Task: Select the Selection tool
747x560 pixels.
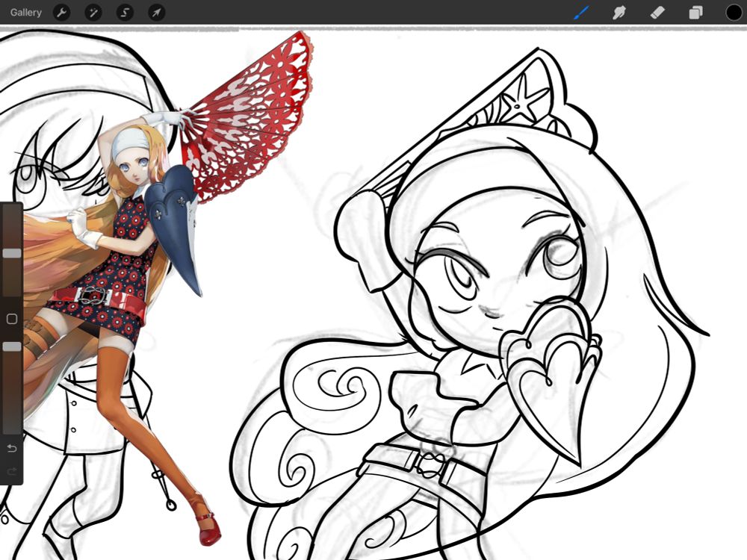Action: (125, 13)
